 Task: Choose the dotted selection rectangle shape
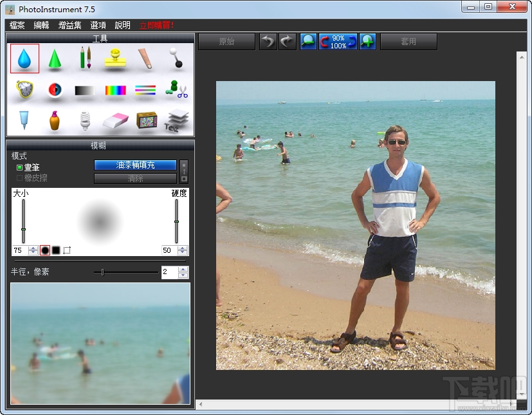click(67, 250)
